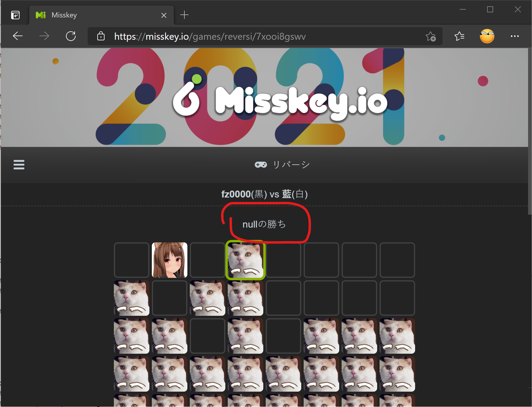Minimize the browser window
Image resolution: width=532 pixels, height=407 pixels.
(463, 10)
